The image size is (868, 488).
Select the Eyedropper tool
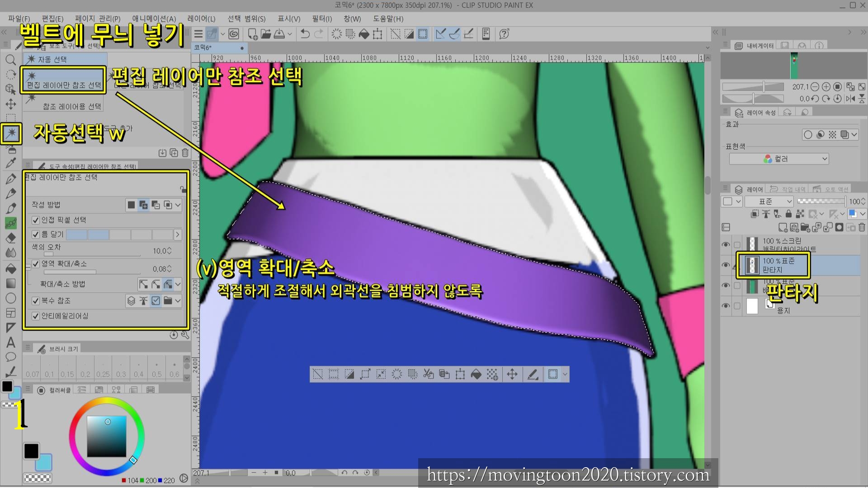coord(11,164)
